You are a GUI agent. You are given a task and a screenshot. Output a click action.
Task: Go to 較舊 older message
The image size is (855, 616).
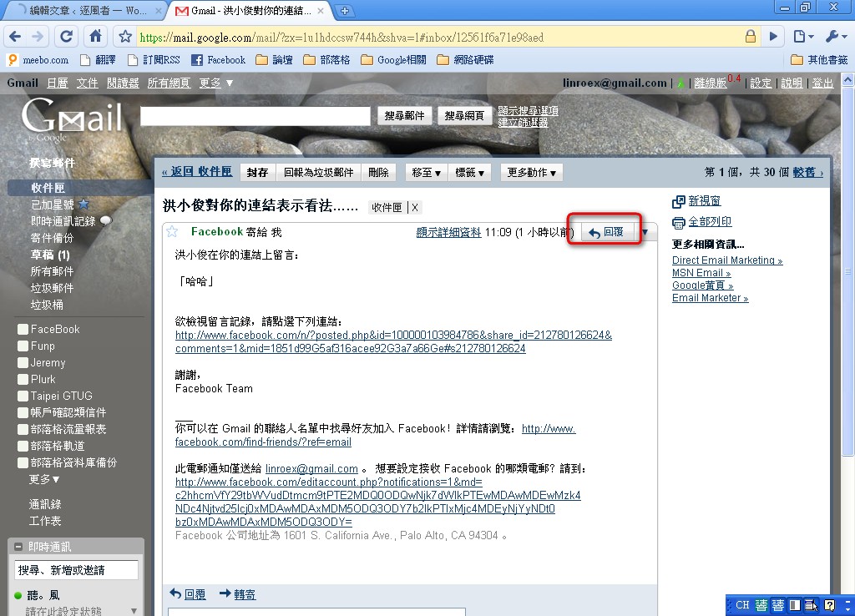point(807,172)
